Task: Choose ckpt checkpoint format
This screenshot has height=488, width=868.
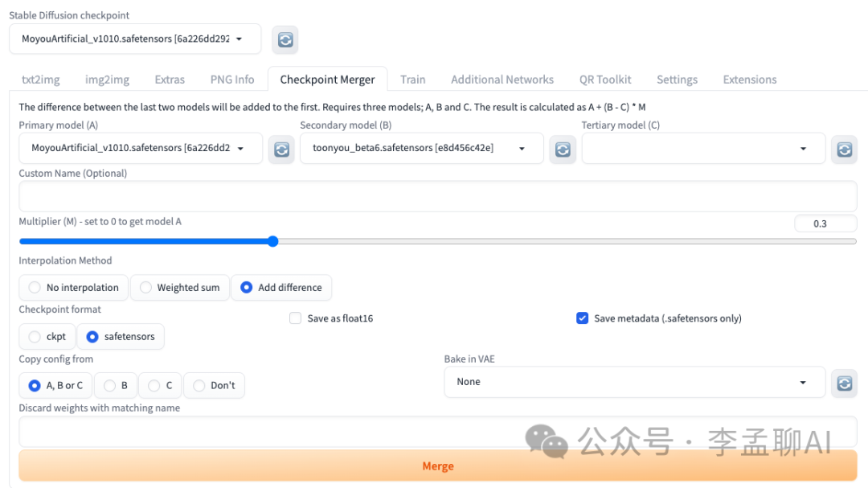Action: tap(47, 336)
